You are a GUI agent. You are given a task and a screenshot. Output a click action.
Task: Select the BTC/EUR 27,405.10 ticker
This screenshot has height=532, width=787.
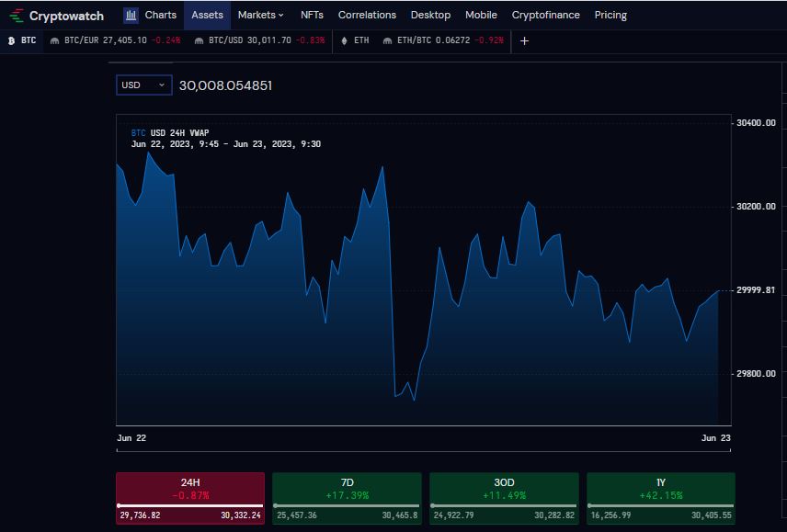click(116, 40)
